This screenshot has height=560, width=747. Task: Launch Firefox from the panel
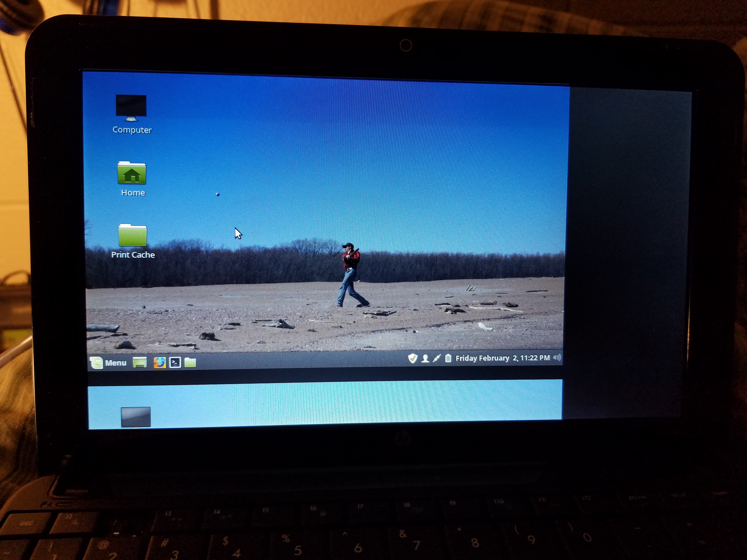tap(160, 363)
